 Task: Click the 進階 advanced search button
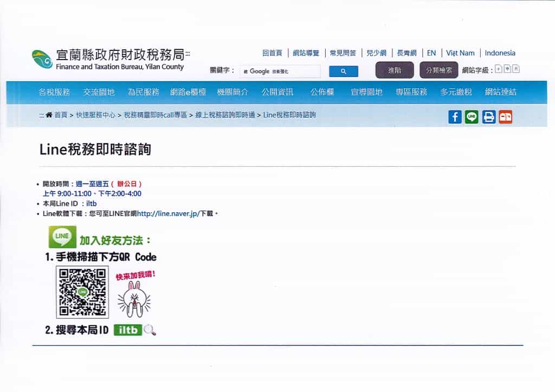[x=395, y=70]
